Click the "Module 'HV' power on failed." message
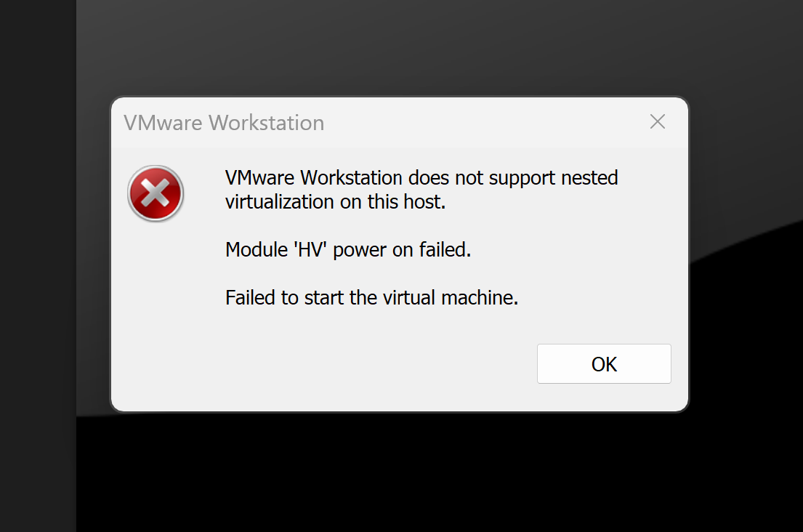Viewport: 803px width, 532px height. (x=348, y=250)
